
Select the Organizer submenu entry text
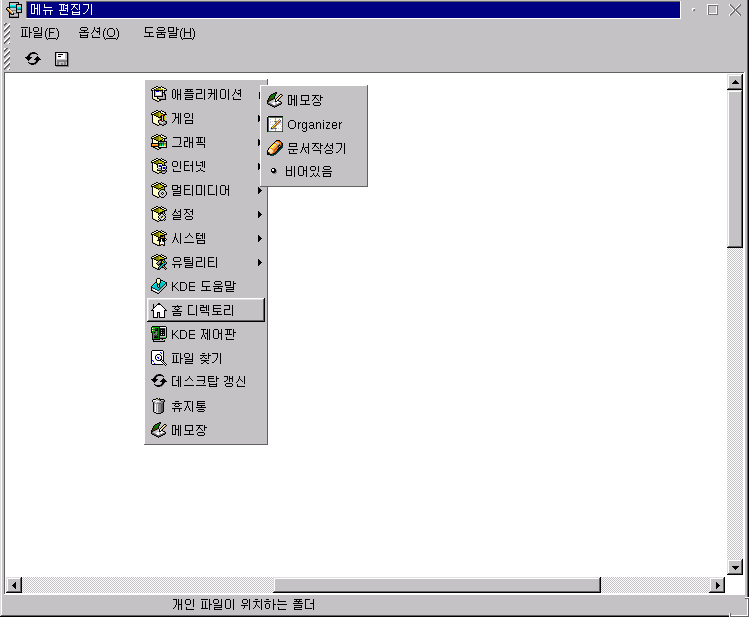point(315,125)
